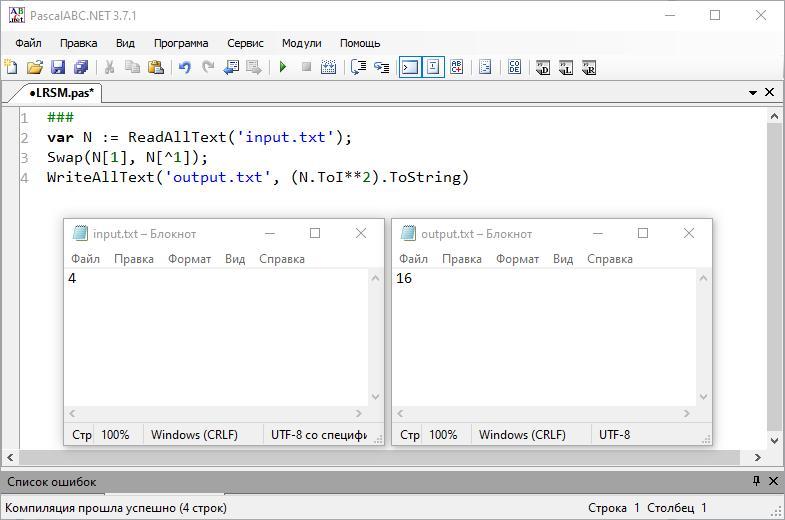
Task: Paste from clipboard using toolbar icon
Action: click(x=156, y=67)
